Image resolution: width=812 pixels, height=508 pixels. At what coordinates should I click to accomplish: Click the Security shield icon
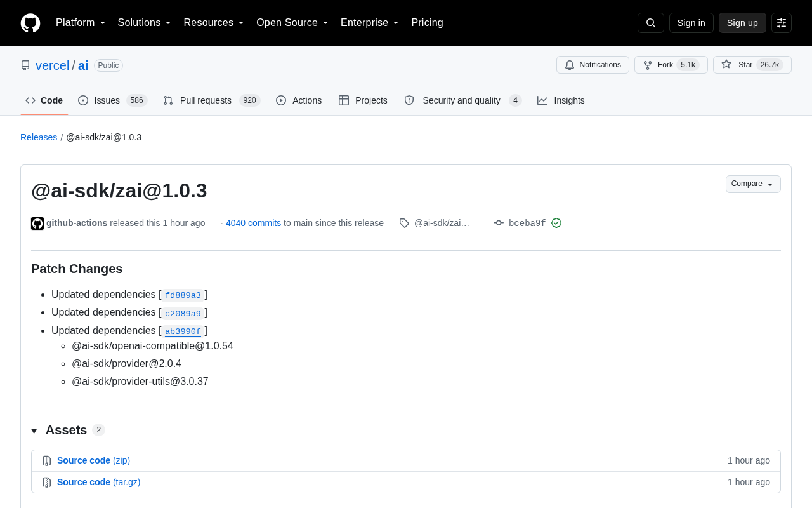(409, 100)
